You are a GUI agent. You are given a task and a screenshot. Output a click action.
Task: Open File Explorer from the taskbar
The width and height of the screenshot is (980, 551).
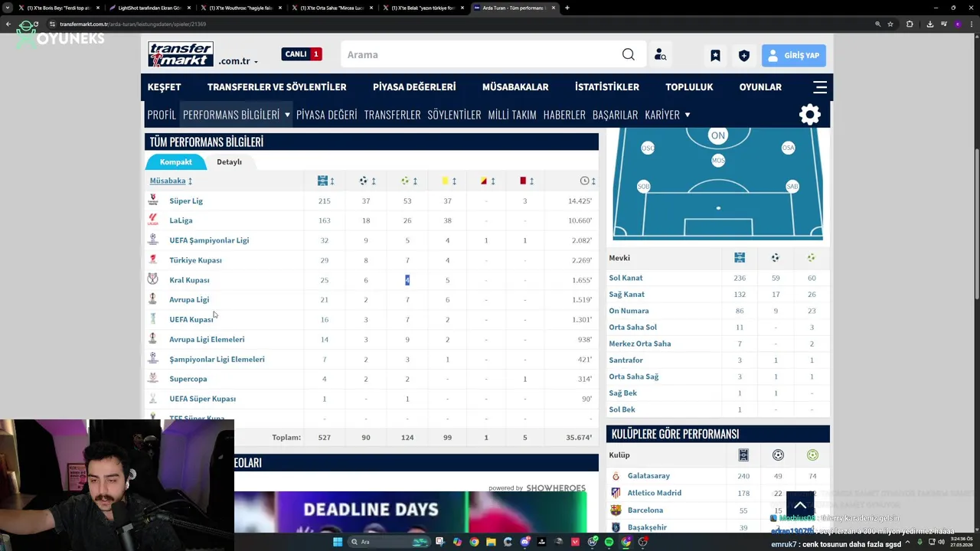(491, 542)
